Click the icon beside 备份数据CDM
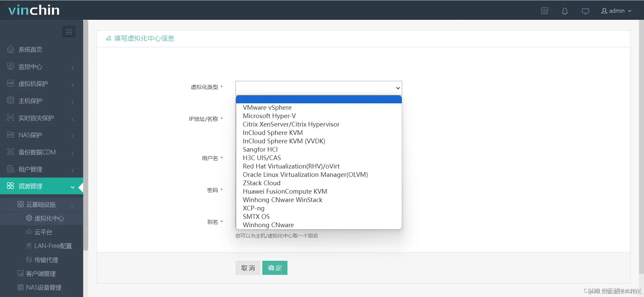The image size is (644, 297). pos(10,152)
